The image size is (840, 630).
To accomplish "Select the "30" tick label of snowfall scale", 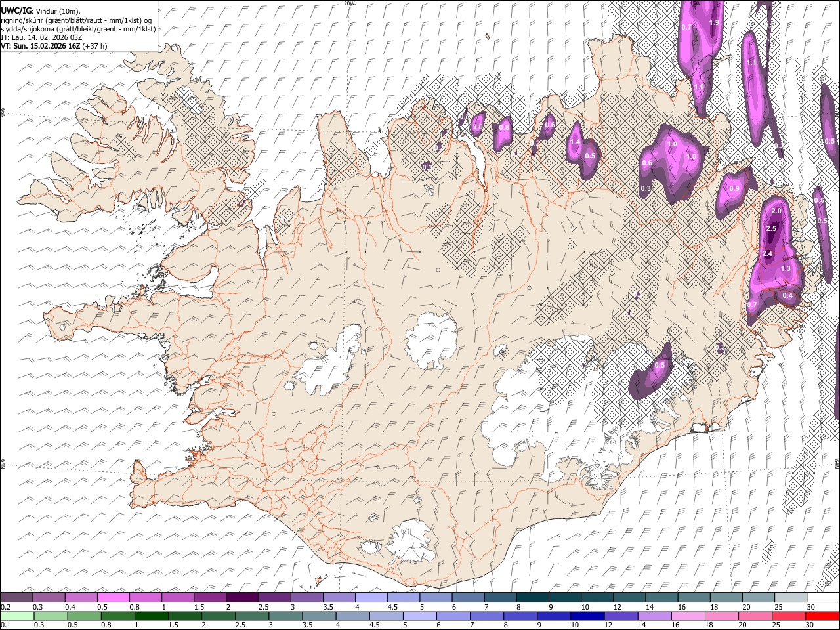I will pyautogui.click(x=810, y=607).
